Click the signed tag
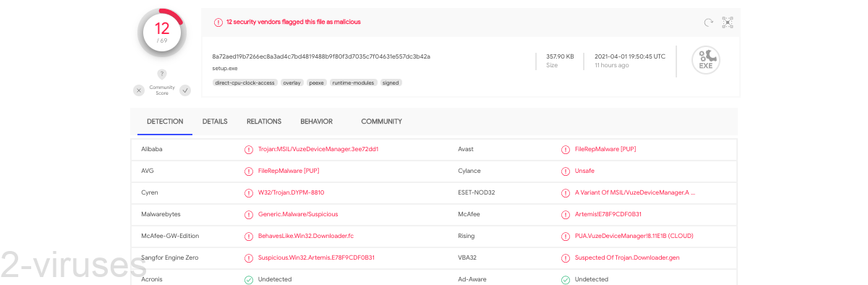 pyautogui.click(x=391, y=82)
